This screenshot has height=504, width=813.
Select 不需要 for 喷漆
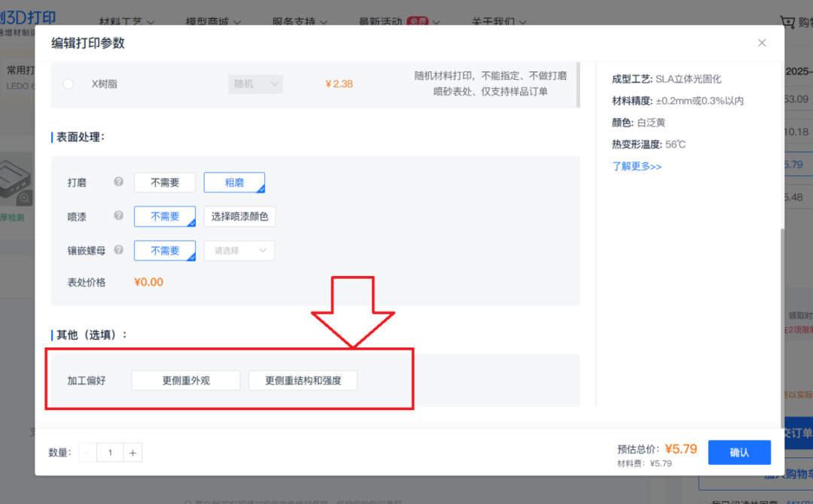165,217
